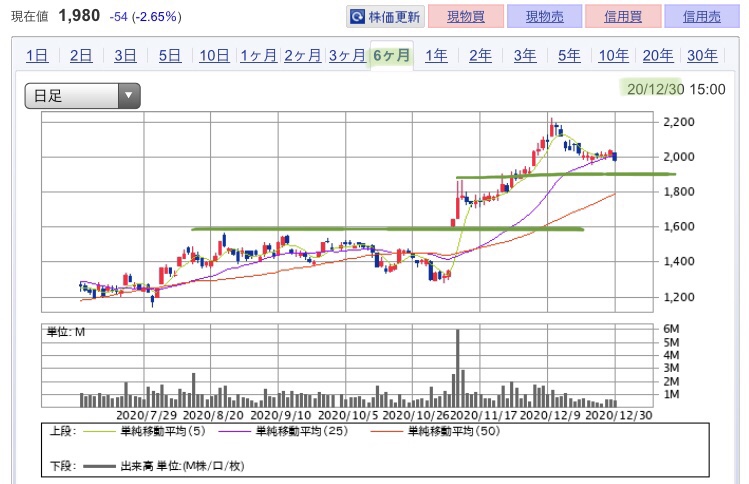
Task: Select the 1日 chart range tab
Action: coord(37,56)
